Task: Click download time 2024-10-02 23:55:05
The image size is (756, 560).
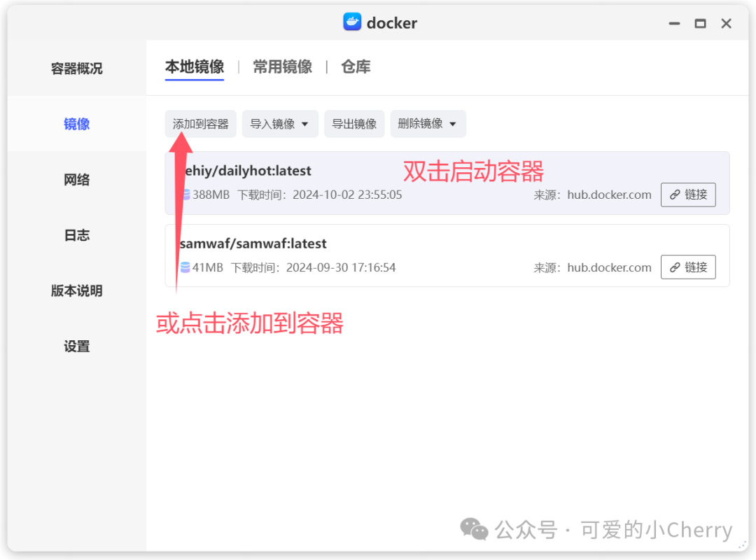Action: [347, 195]
